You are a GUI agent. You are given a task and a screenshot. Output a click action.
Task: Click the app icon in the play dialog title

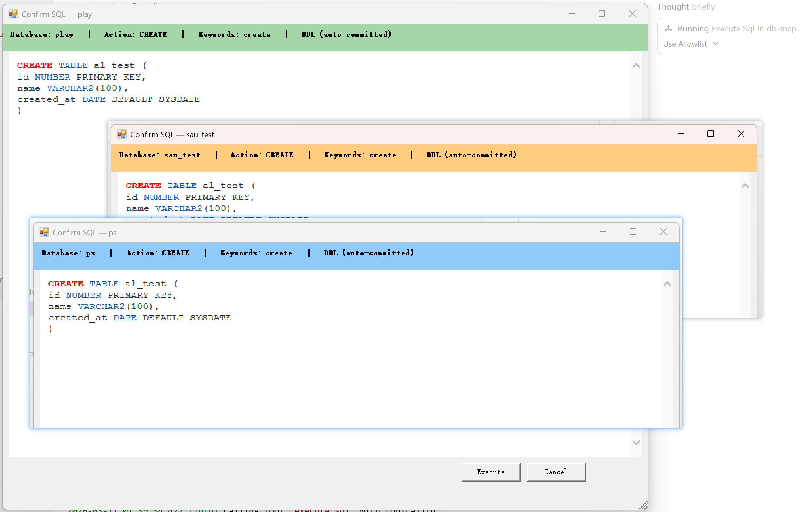click(x=13, y=14)
